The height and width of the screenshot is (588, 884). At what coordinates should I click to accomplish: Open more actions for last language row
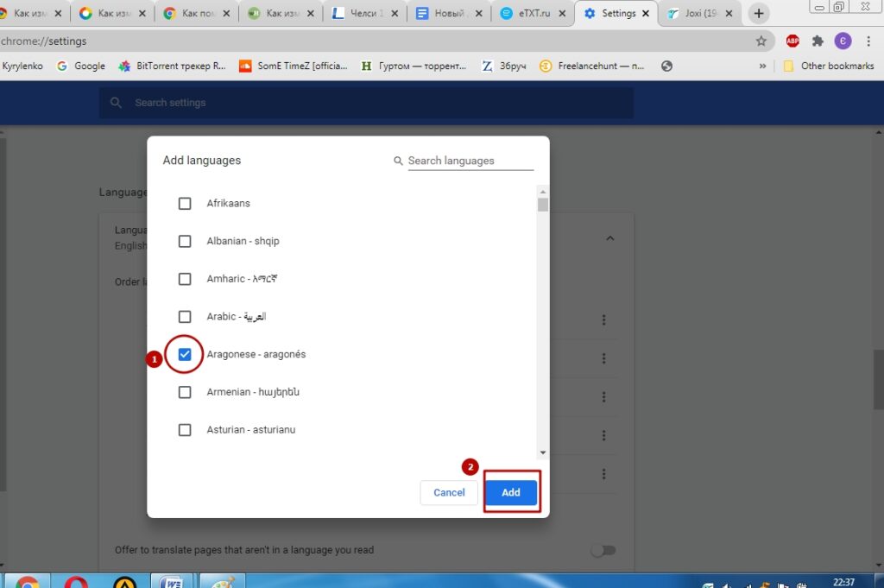coord(603,474)
